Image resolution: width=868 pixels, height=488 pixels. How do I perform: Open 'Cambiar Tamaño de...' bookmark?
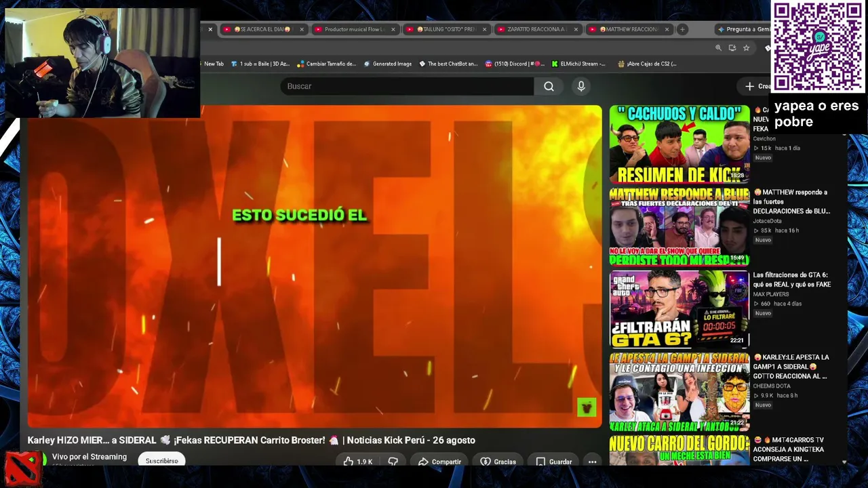[x=326, y=64]
